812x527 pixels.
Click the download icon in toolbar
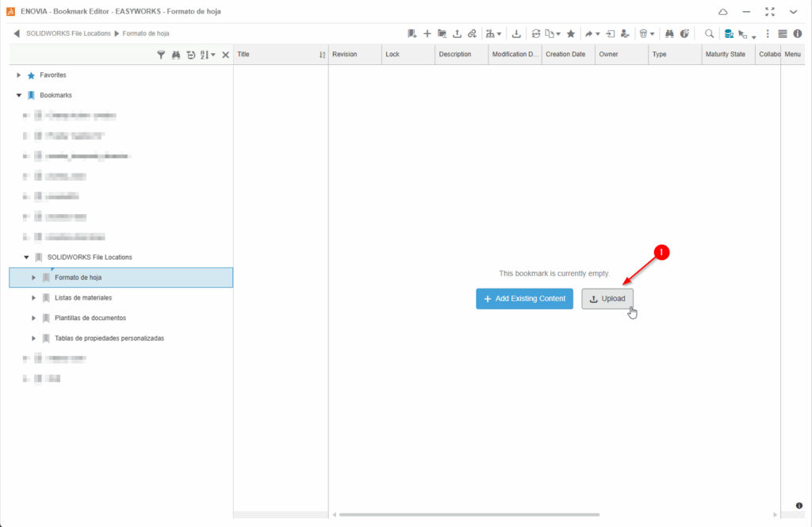coord(516,33)
